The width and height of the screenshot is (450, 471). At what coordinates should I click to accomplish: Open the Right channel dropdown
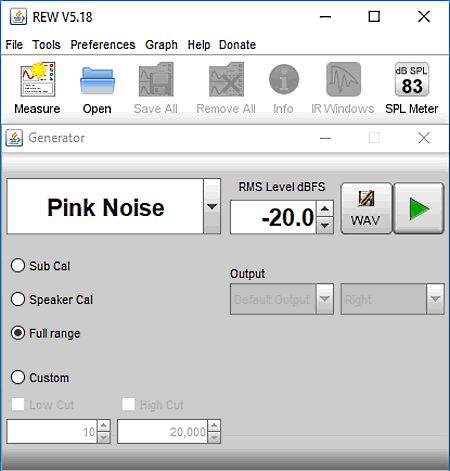coord(435,299)
